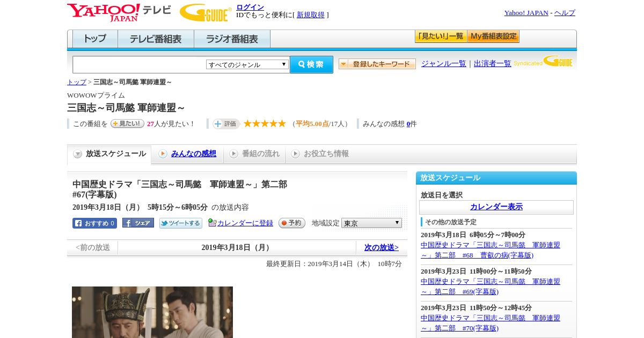Click the 最終更新日 last updated text
Image resolution: width=644 pixels, height=338 pixels.
(334, 264)
